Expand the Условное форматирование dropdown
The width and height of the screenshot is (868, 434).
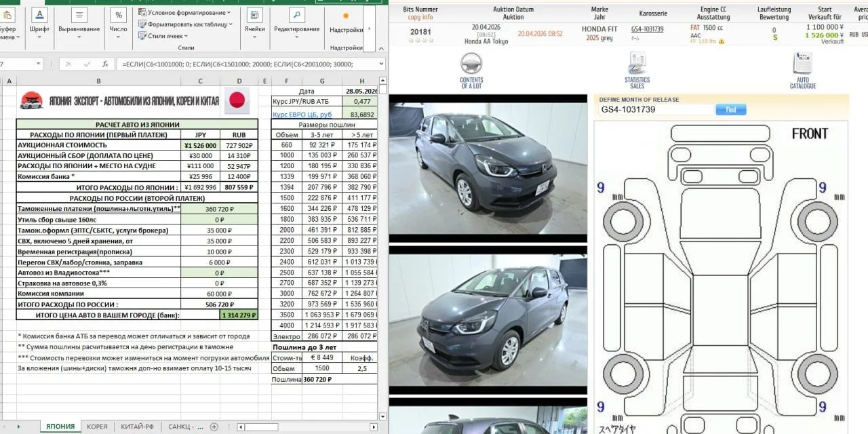[229, 12]
